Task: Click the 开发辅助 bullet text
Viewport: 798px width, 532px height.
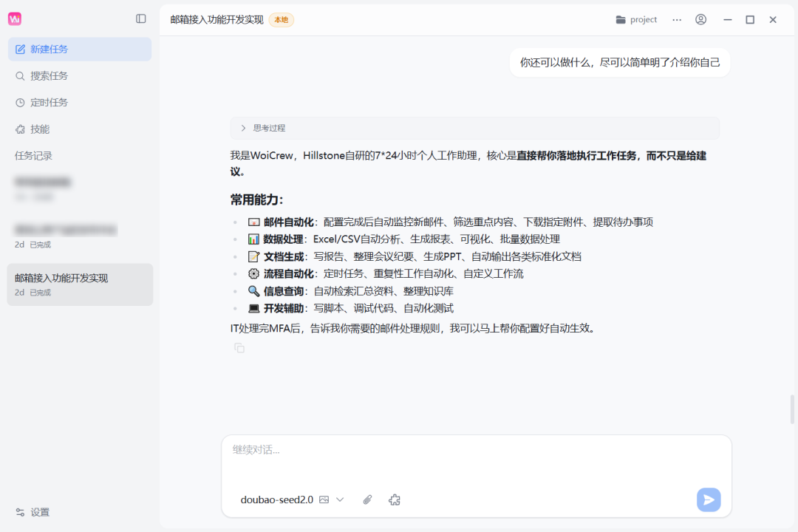Action: click(x=350, y=309)
